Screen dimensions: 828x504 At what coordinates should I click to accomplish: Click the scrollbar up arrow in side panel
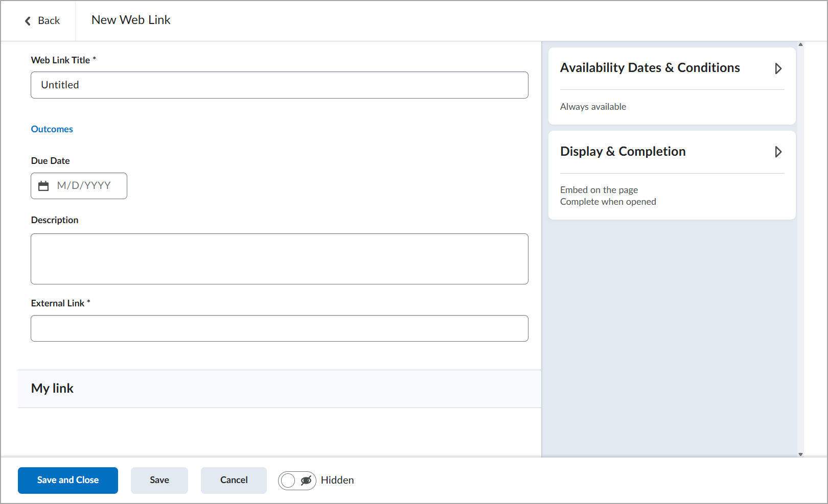[800, 44]
